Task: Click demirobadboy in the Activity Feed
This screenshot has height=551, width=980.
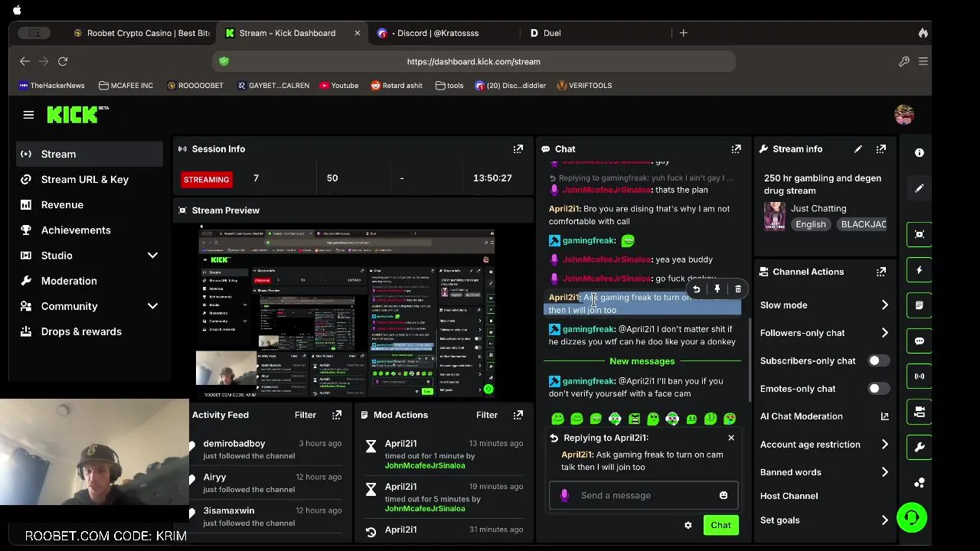Action: (x=234, y=444)
